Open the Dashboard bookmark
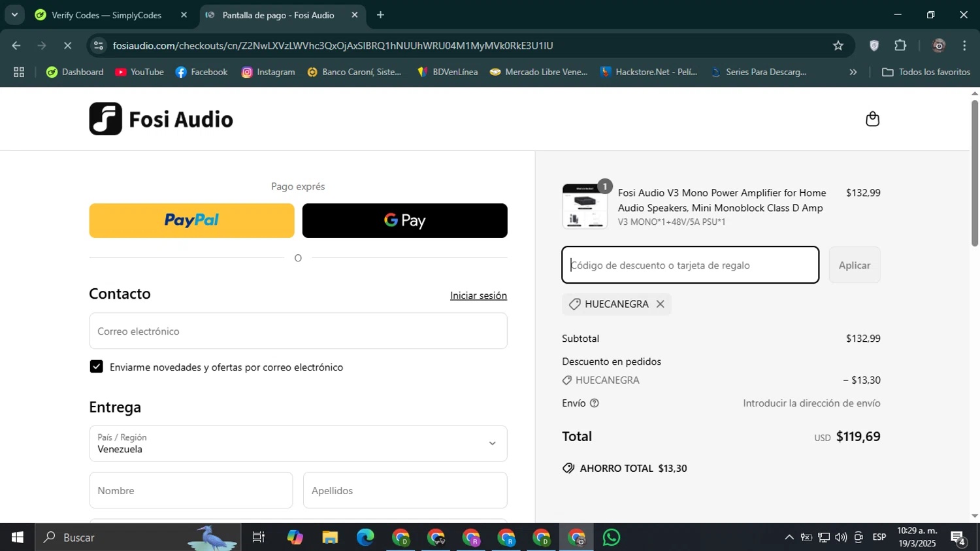The image size is (980, 551). tap(75, 72)
